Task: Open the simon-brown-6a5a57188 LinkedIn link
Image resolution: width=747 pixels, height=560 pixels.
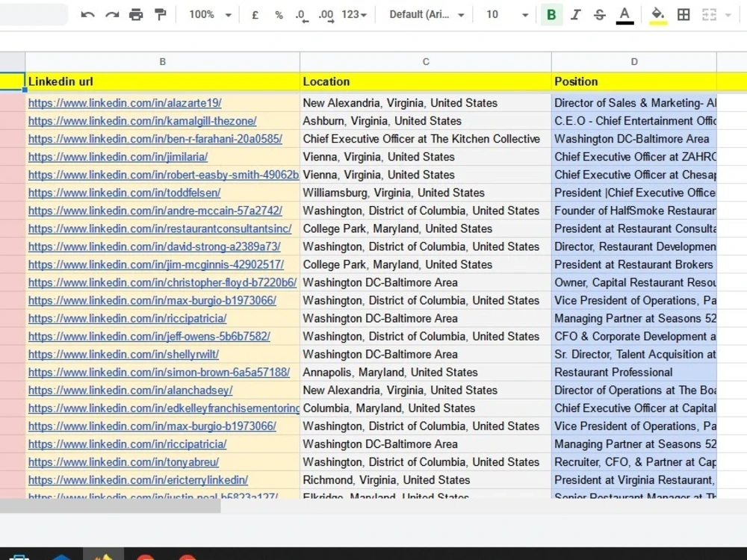Action: [159, 373]
